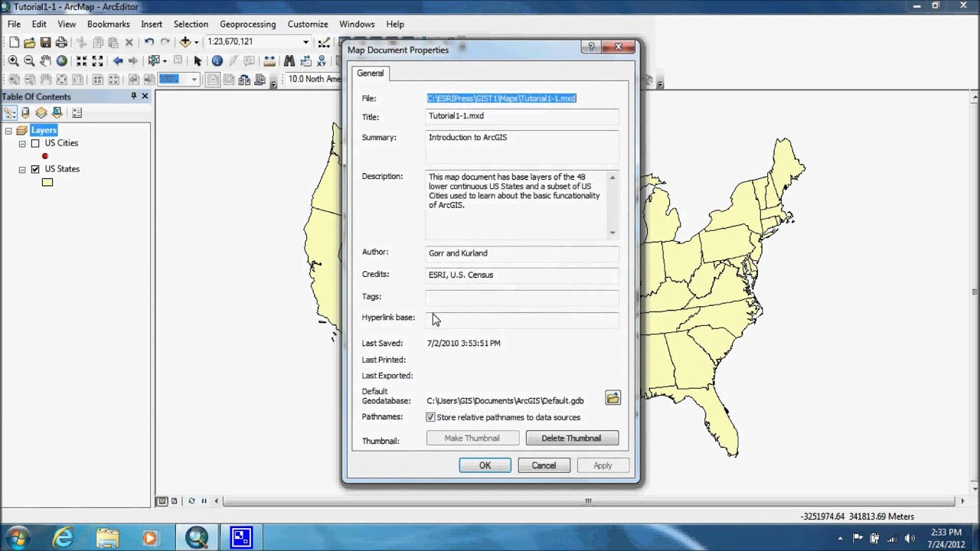Choose the Select Elements black arrow tool
980x551 pixels.
point(198,60)
